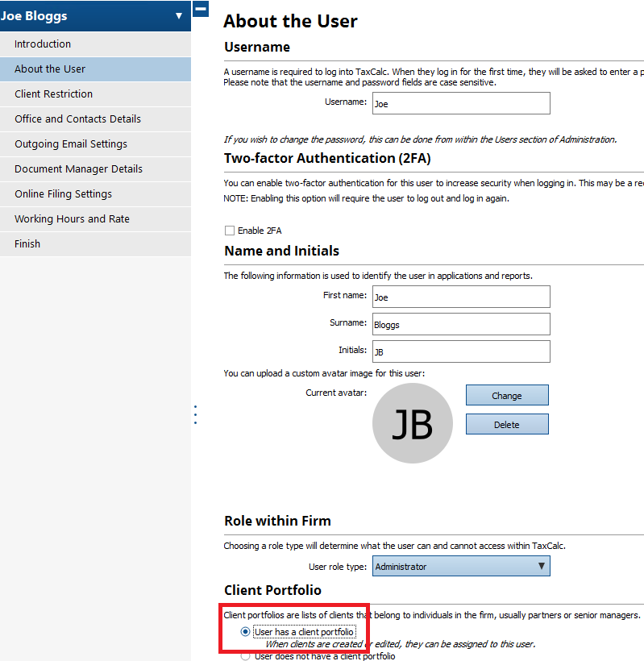Switch to Online Filing Settings
The image size is (644, 661).
[63, 194]
